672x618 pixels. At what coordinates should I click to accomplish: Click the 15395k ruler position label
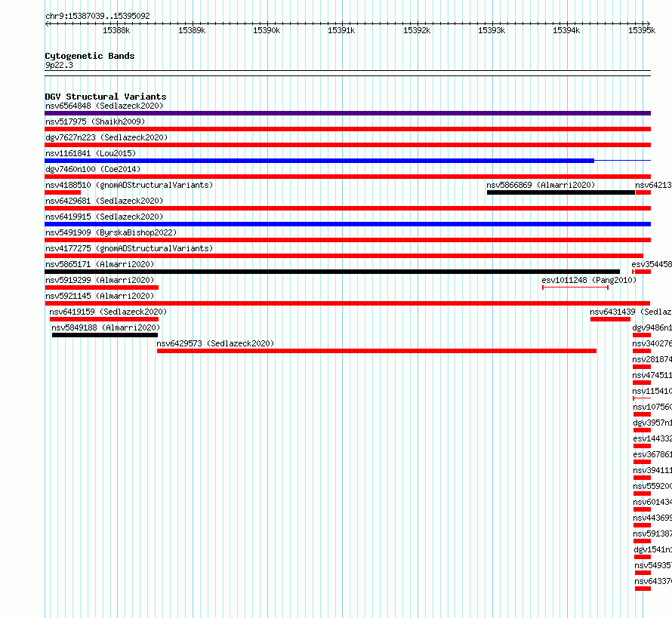(x=642, y=30)
